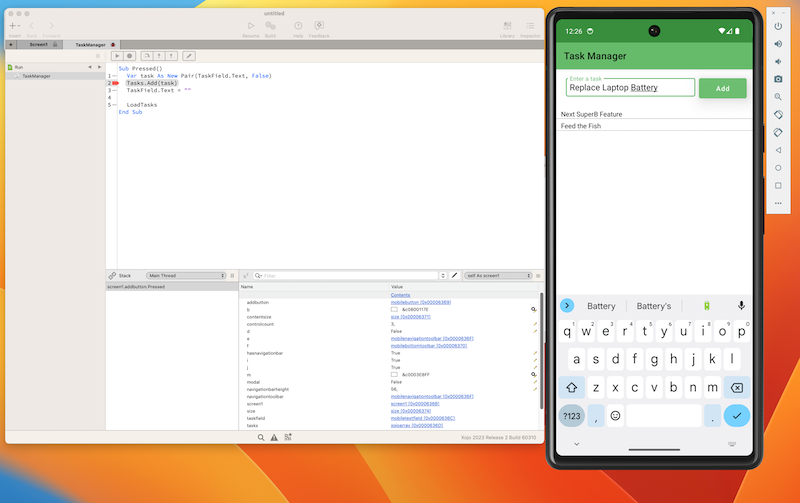
Task: Tap the keyboard microphone icon
Action: [741, 306]
